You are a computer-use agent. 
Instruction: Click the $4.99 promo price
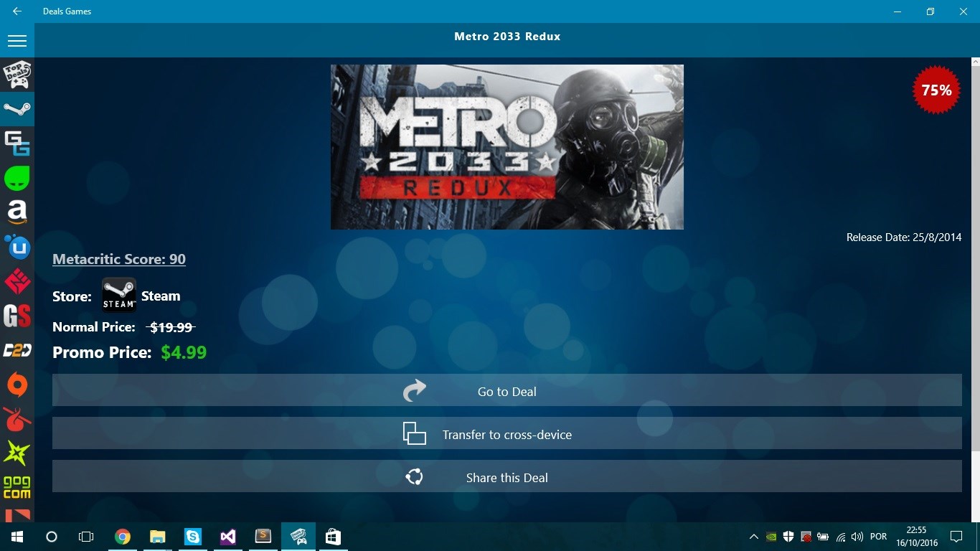click(x=184, y=352)
